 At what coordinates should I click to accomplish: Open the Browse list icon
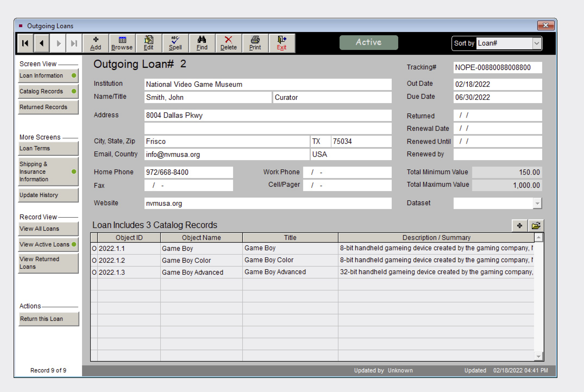tap(122, 43)
